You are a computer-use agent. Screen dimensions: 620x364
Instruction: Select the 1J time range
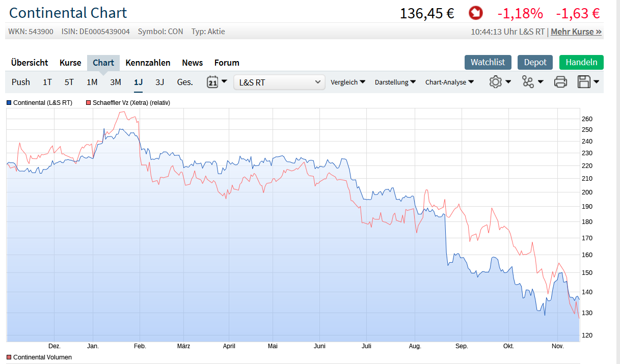pos(139,82)
